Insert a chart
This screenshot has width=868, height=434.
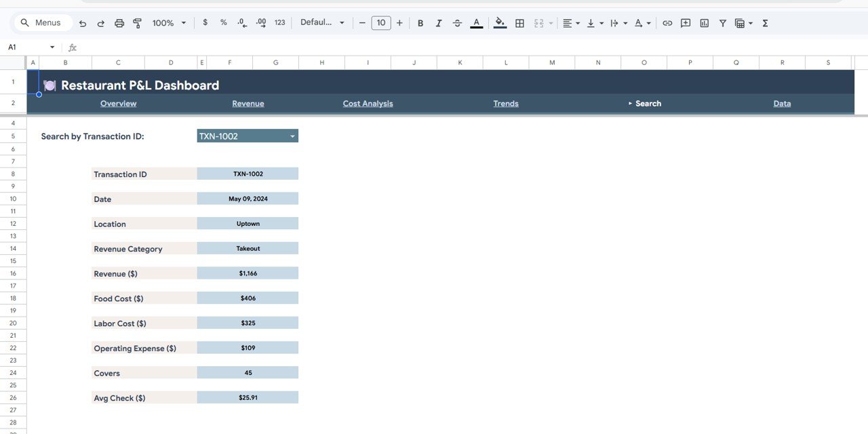point(704,22)
